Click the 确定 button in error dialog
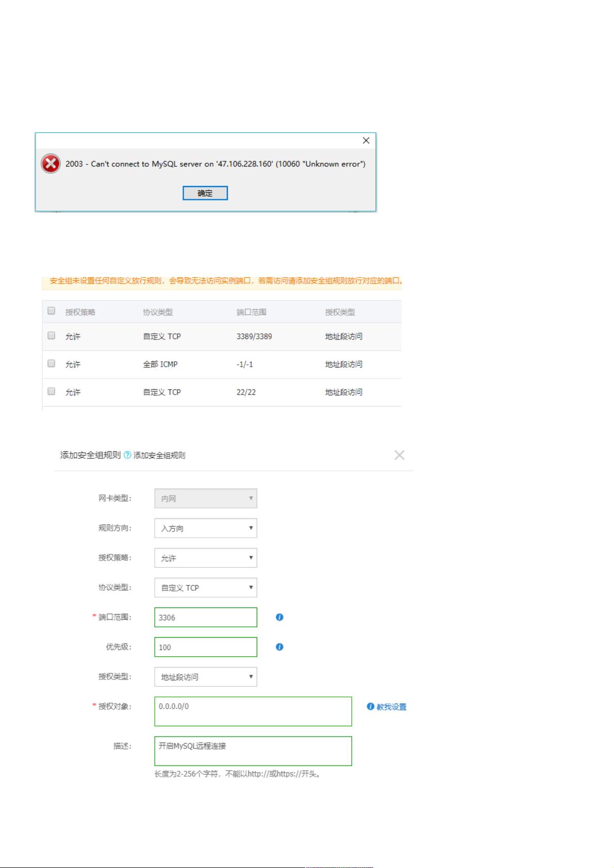 click(x=205, y=193)
